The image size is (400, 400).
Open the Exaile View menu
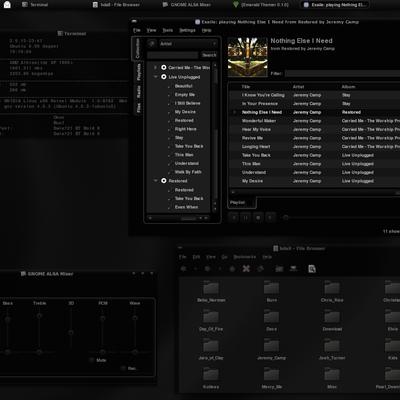tap(151, 30)
